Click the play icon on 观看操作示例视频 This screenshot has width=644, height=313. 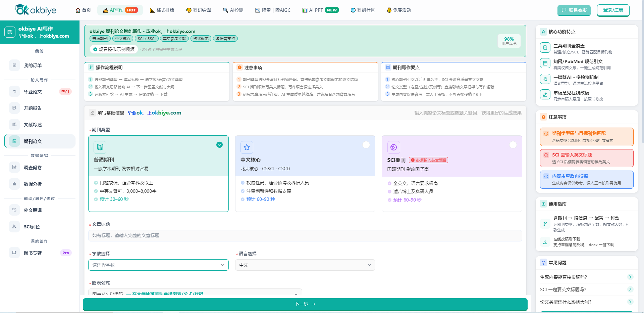(95, 49)
